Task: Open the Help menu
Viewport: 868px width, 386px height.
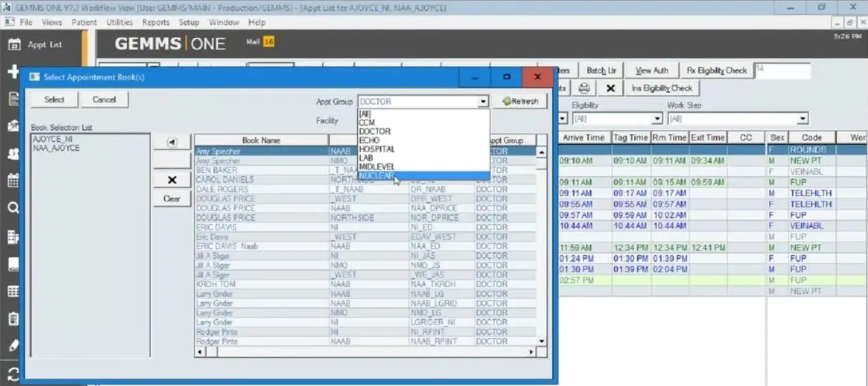Action: [257, 23]
